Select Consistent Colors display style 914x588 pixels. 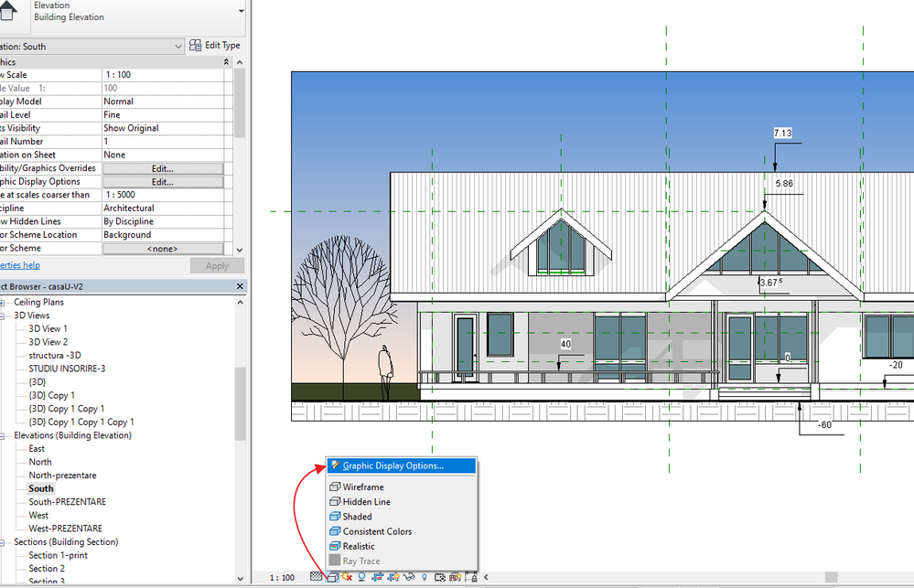[375, 531]
